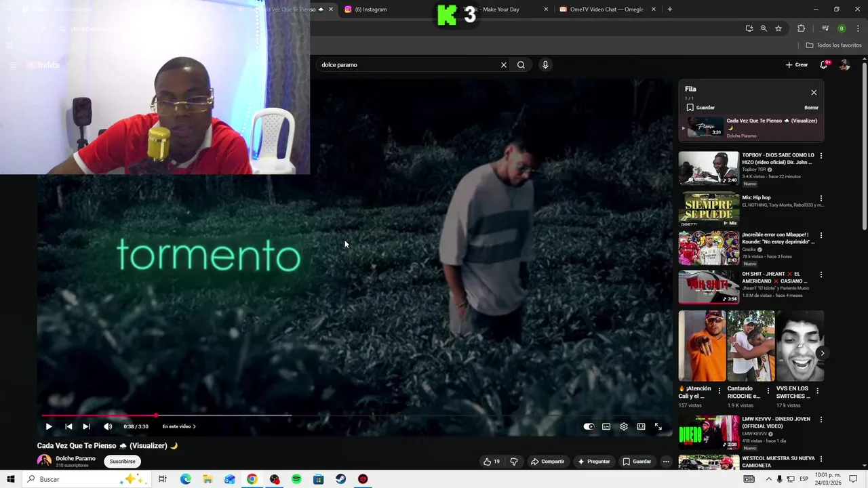
Task: Subscribe to Dolche Paramo channel
Action: [123, 462]
